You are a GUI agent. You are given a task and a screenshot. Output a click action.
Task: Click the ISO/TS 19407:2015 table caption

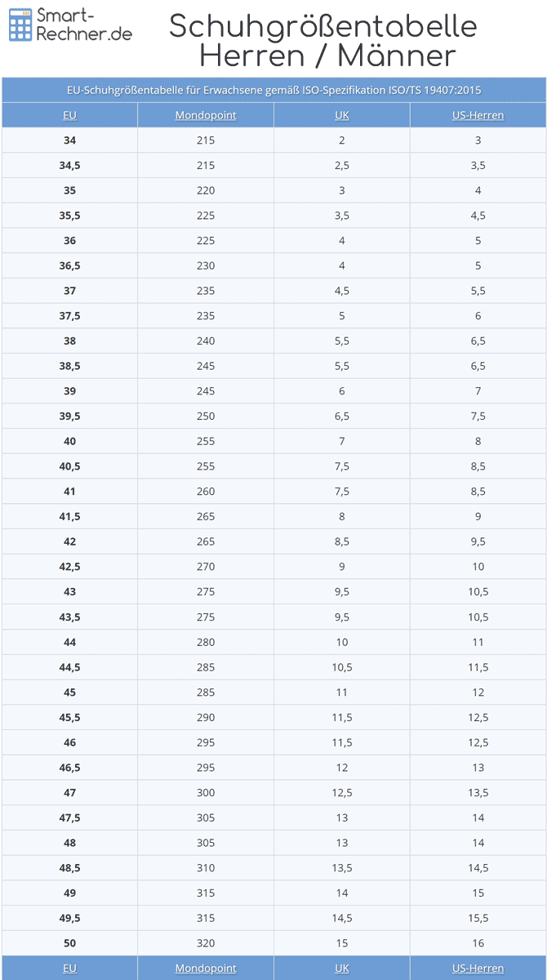273,90
